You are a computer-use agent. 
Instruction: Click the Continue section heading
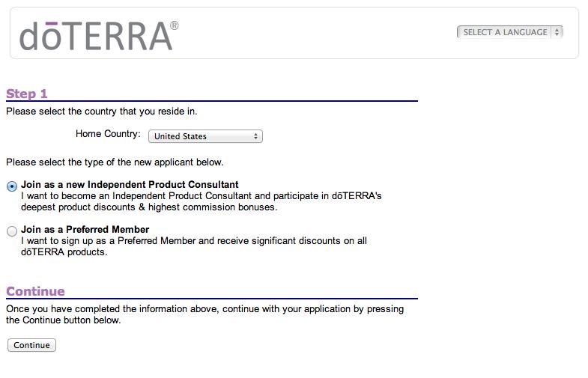[35, 291]
